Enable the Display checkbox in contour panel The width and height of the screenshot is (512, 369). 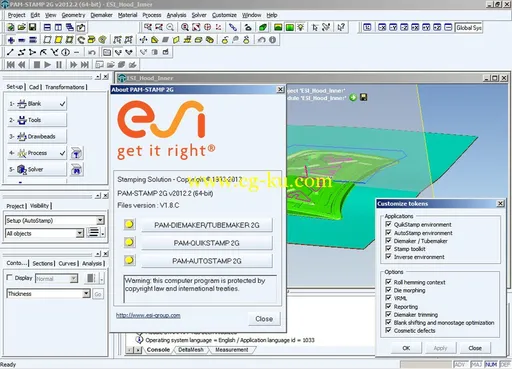(x=10, y=278)
